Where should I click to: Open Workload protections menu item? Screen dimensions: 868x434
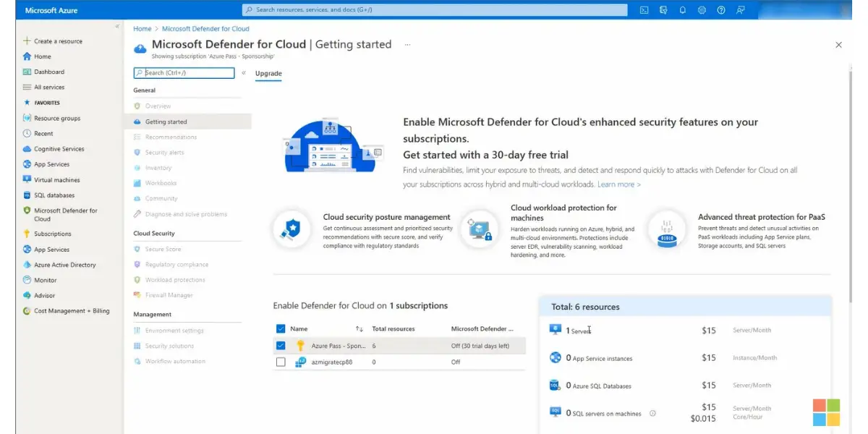(x=175, y=280)
